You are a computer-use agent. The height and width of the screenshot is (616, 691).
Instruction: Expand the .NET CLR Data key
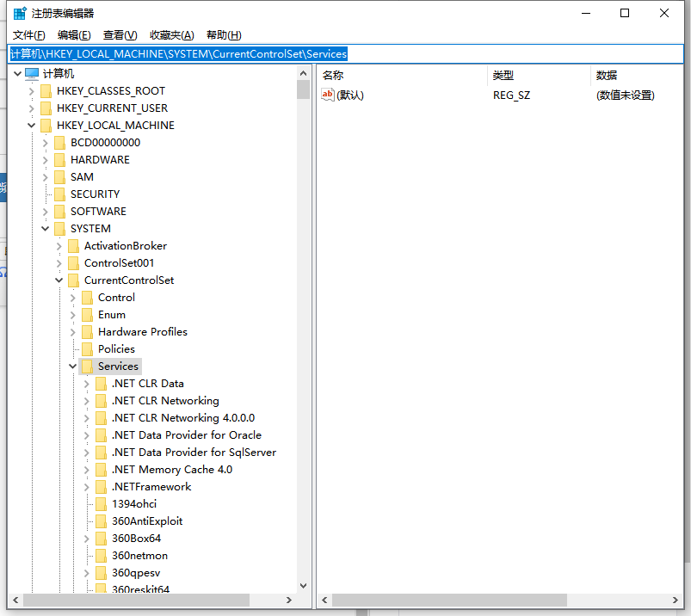pos(86,384)
